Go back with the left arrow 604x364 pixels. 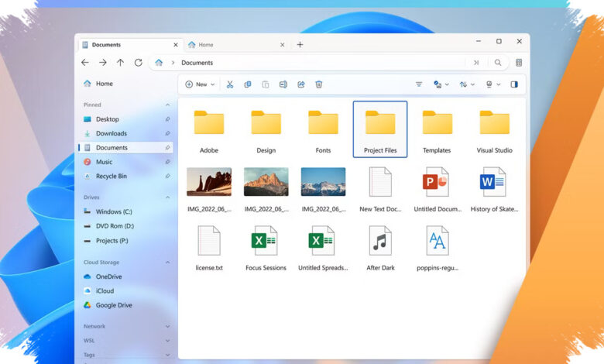85,63
